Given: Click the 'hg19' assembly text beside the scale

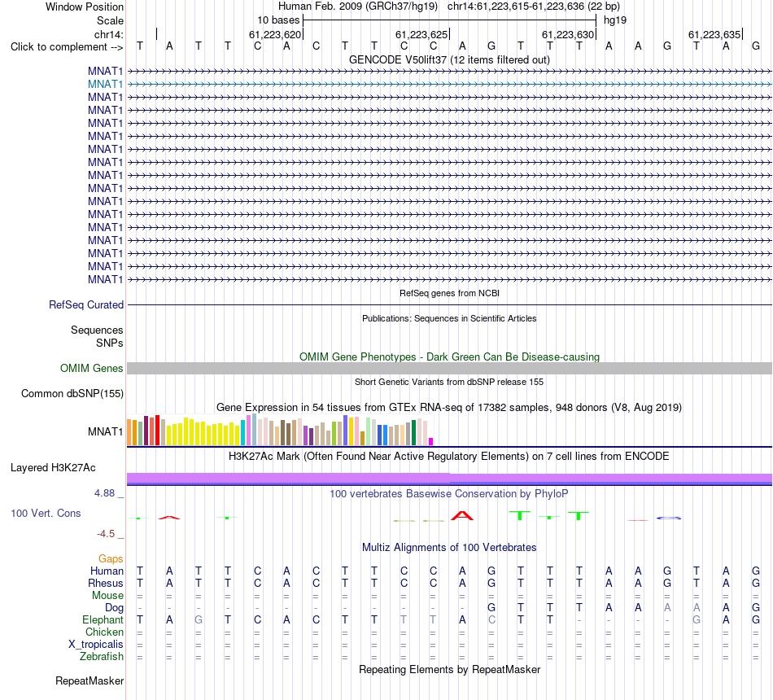Looking at the screenshot, I should [615, 20].
